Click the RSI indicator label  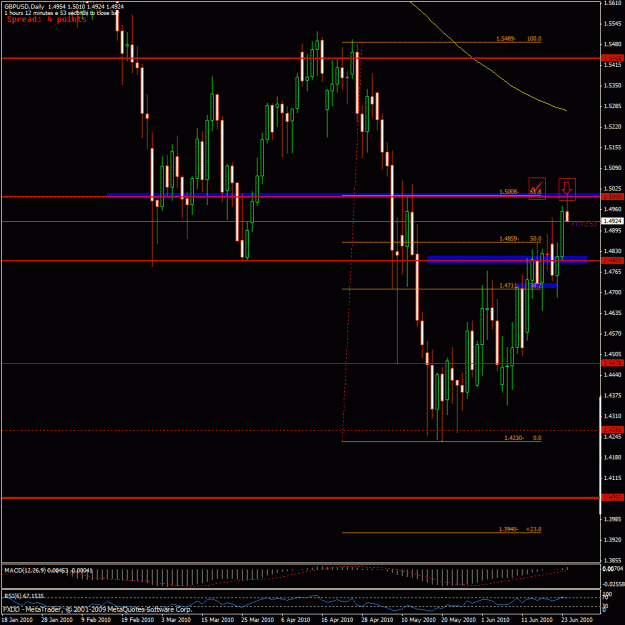(24, 596)
